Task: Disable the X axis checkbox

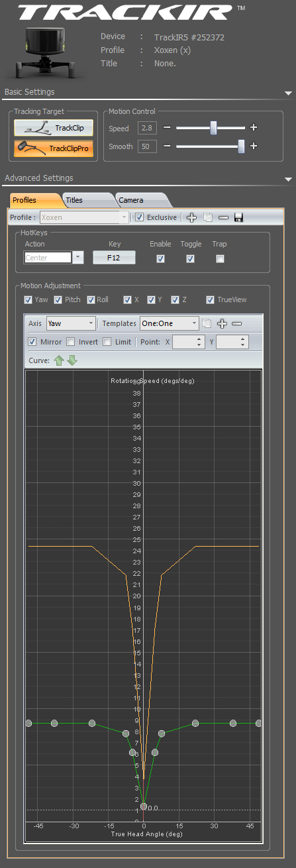Action: coord(128,299)
